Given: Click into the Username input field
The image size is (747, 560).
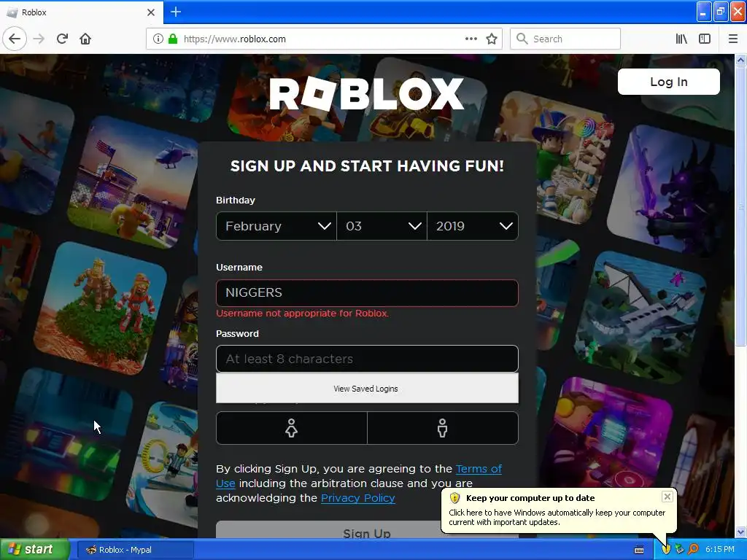Looking at the screenshot, I should pyautogui.click(x=367, y=293).
